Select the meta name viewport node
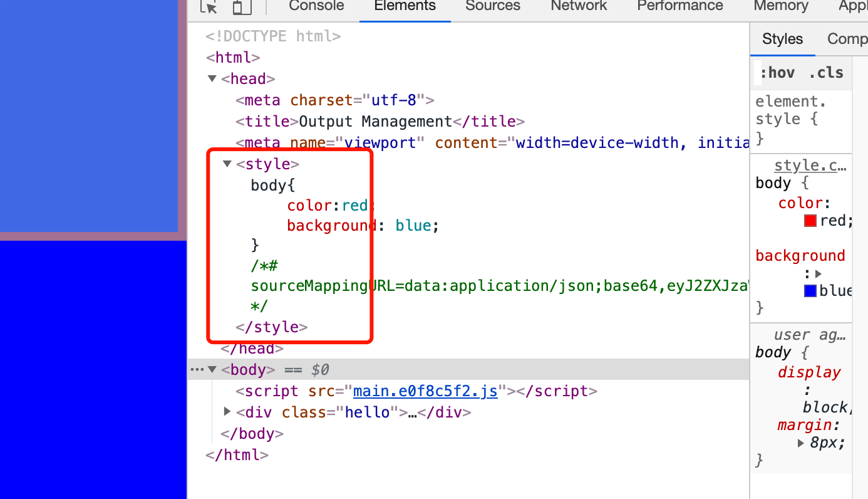868x499 pixels. [492, 143]
